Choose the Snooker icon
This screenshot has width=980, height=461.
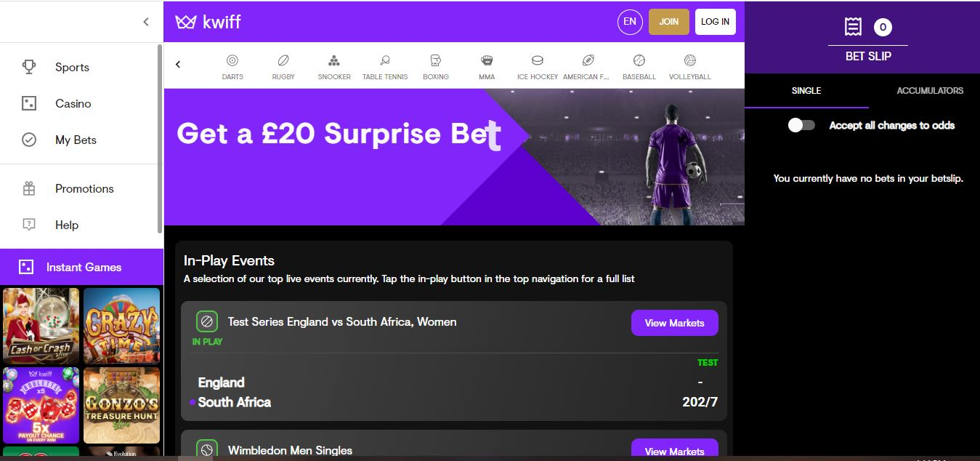(334, 61)
